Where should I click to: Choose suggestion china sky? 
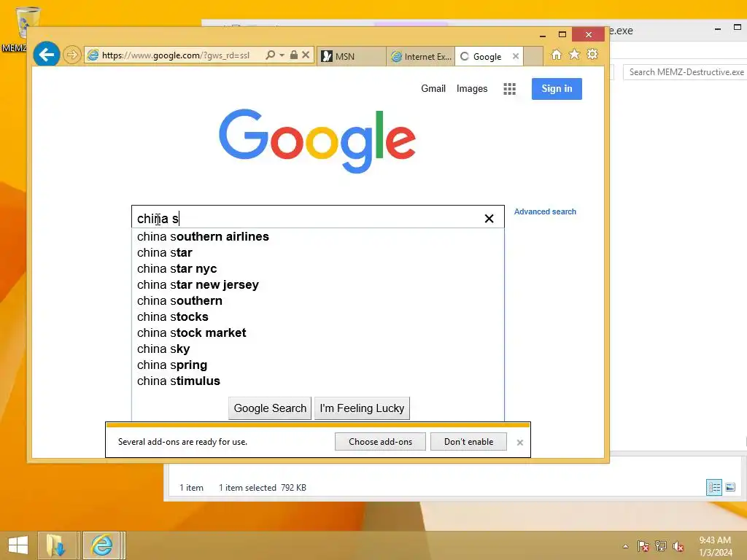[318, 349]
